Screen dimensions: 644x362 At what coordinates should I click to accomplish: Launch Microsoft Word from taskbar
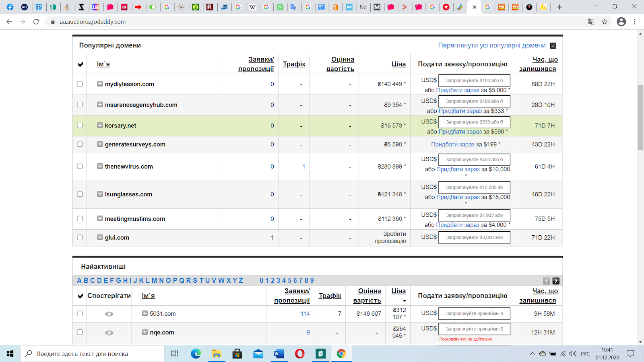[279, 354]
